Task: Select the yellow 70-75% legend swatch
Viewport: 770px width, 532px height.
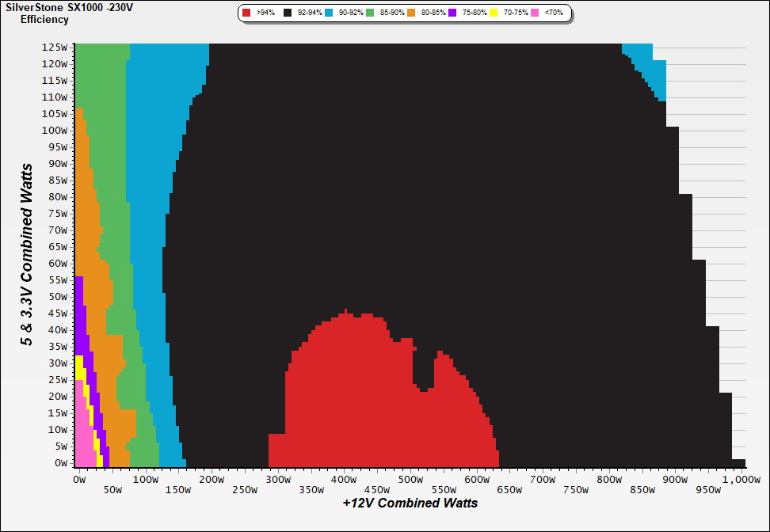Action: click(x=494, y=13)
